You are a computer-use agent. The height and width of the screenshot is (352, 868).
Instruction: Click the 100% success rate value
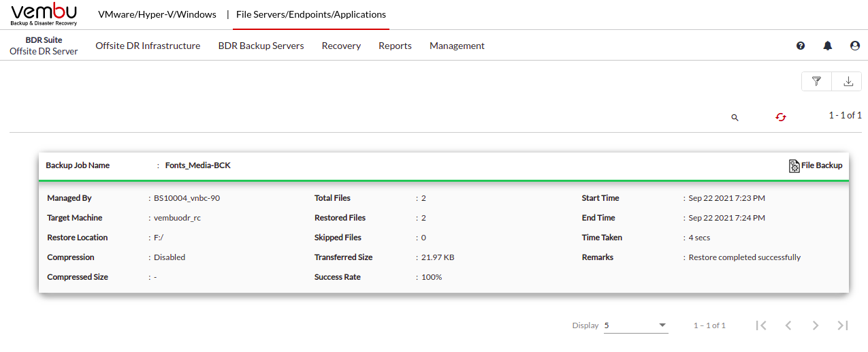tap(432, 277)
